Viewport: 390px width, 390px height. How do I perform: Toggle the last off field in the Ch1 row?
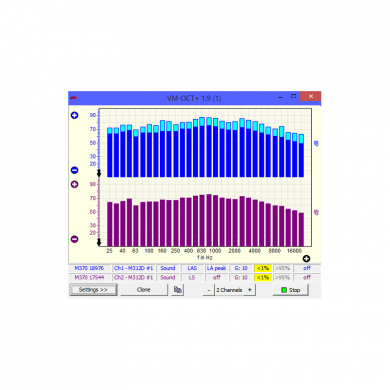pos(307,268)
